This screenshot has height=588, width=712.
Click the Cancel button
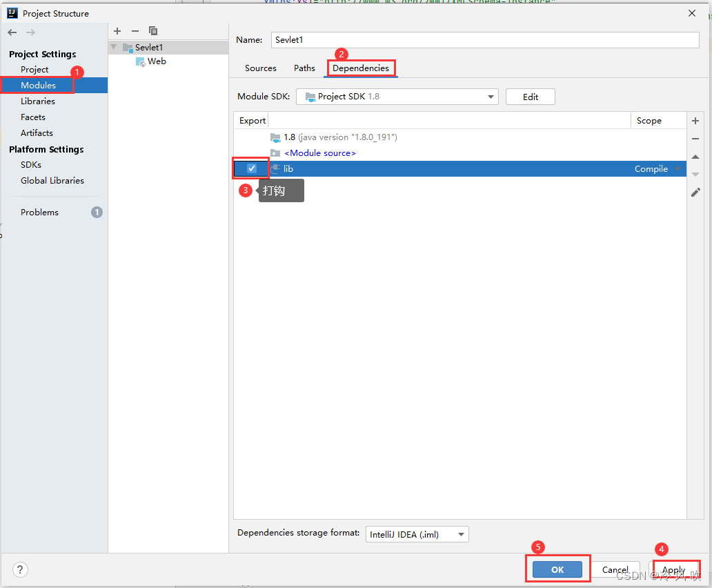[x=615, y=569]
